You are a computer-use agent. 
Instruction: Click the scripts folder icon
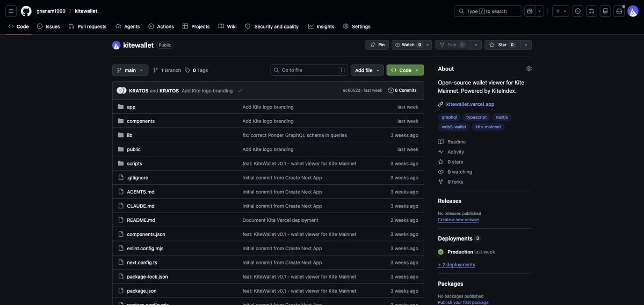(x=121, y=163)
